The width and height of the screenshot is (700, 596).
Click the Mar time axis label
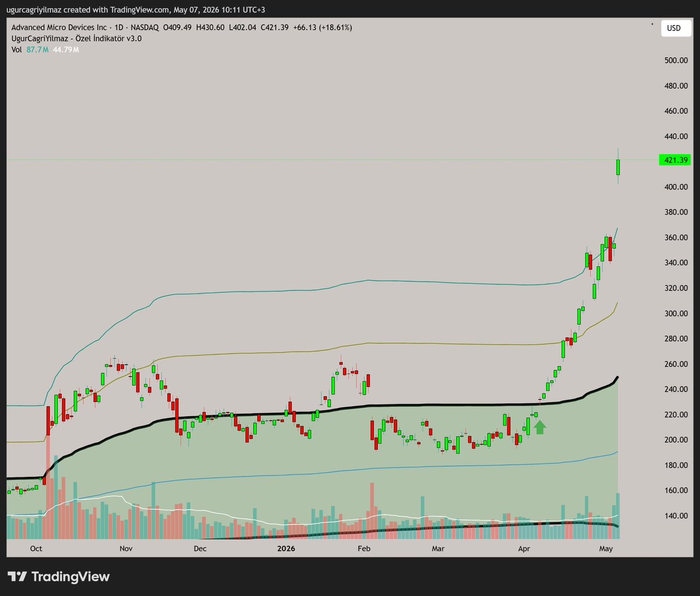tap(438, 549)
